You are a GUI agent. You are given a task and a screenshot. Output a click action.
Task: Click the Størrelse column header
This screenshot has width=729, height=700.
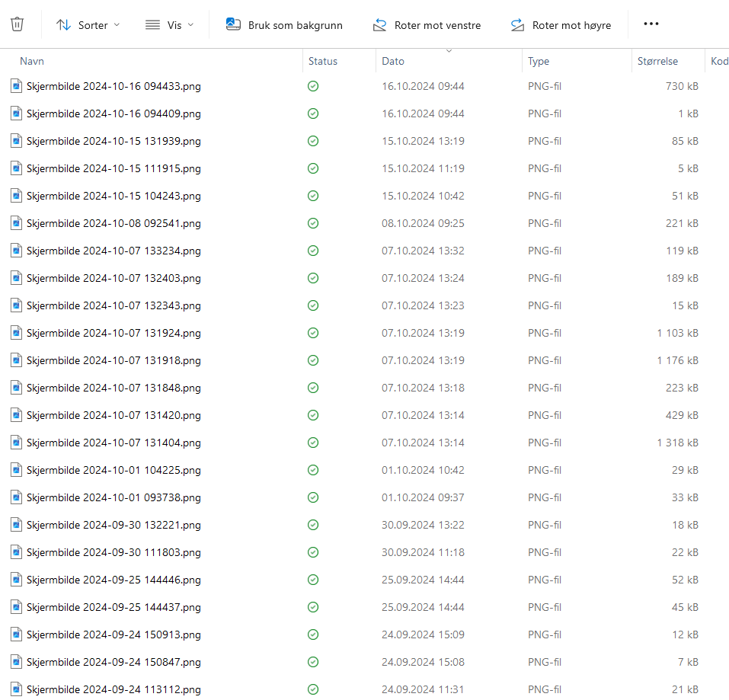tap(657, 61)
